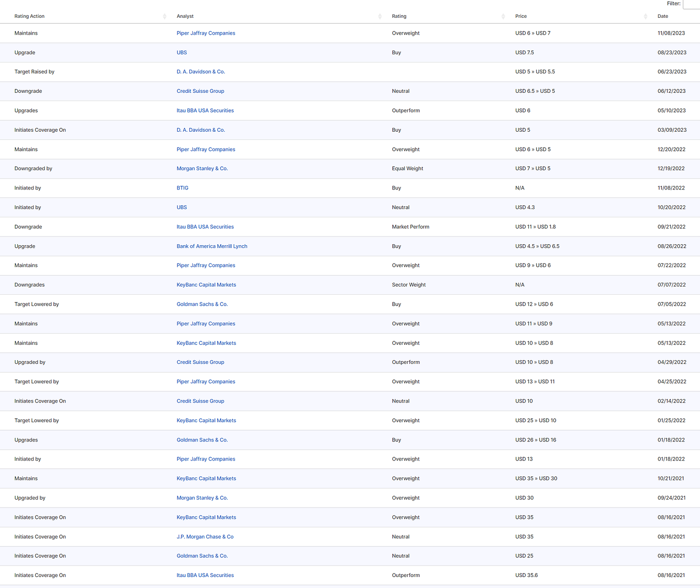Open Morgan Stanley link dated 09/24/2021
Image resolution: width=700 pixels, height=588 pixels.
click(202, 498)
